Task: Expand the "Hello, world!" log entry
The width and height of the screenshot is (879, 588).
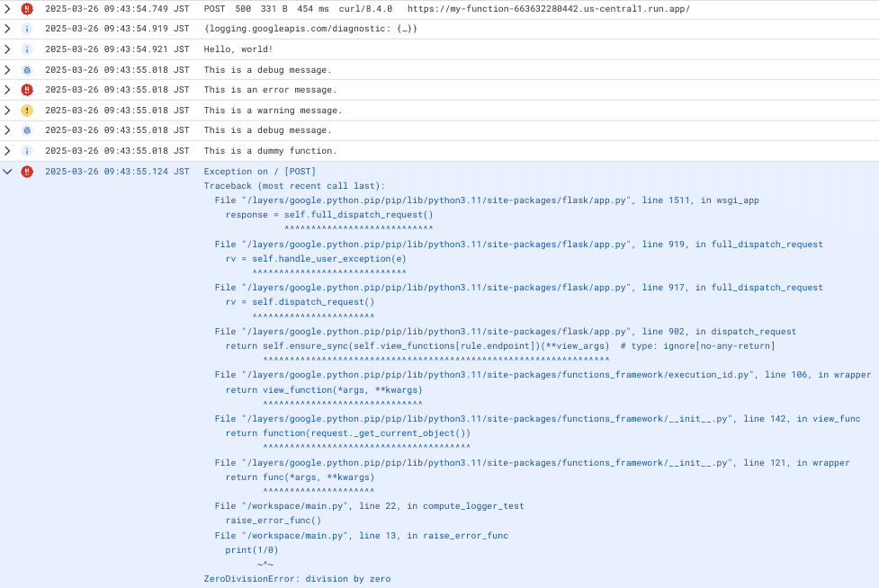Action: coord(7,49)
